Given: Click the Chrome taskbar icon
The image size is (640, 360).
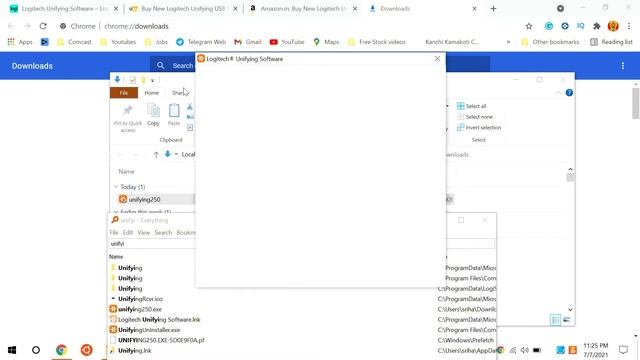Looking at the screenshot, I should click(61, 350).
